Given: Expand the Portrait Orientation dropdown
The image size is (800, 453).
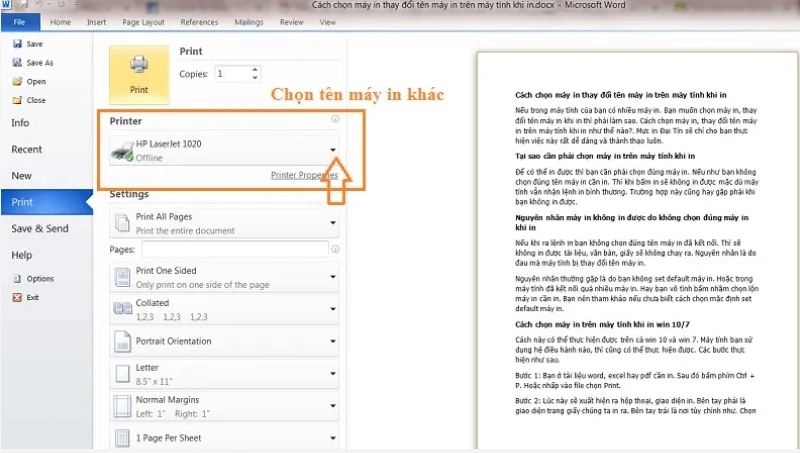Looking at the screenshot, I should [333, 341].
